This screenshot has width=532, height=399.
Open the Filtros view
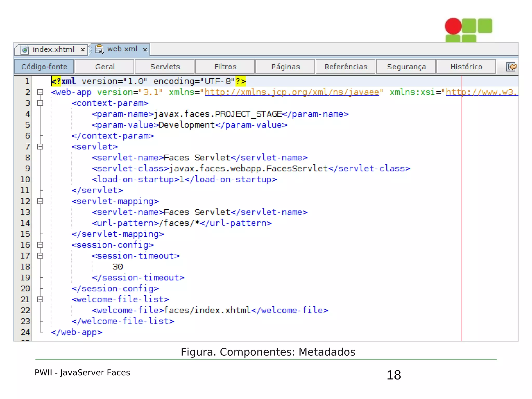tap(225, 67)
